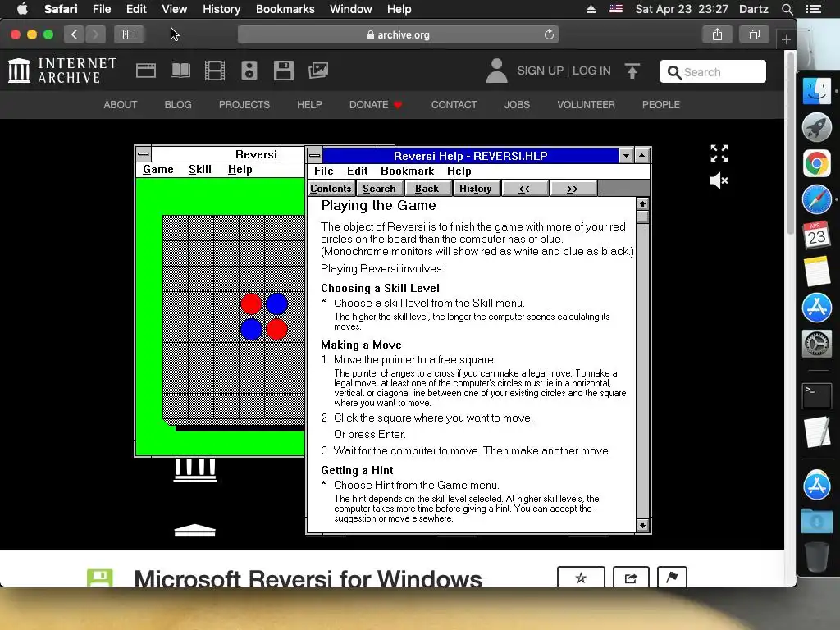Go back with Safari's back arrow
The image size is (840, 630).
74,34
